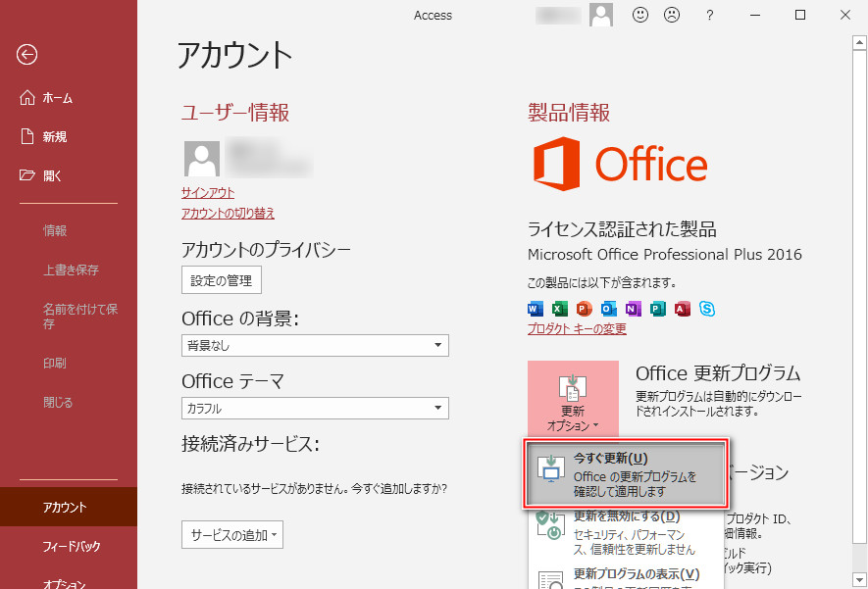
Task: Click the Skype product icon
Action: (707, 309)
